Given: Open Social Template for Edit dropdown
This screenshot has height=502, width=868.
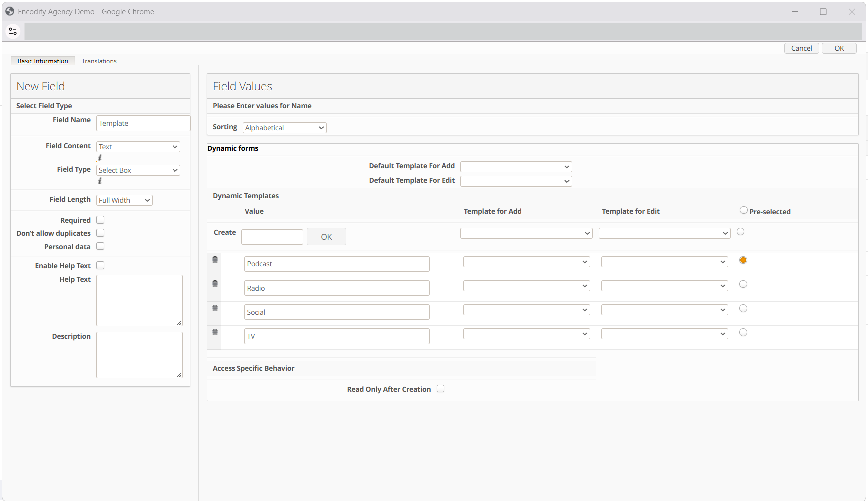Looking at the screenshot, I should (665, 310).
